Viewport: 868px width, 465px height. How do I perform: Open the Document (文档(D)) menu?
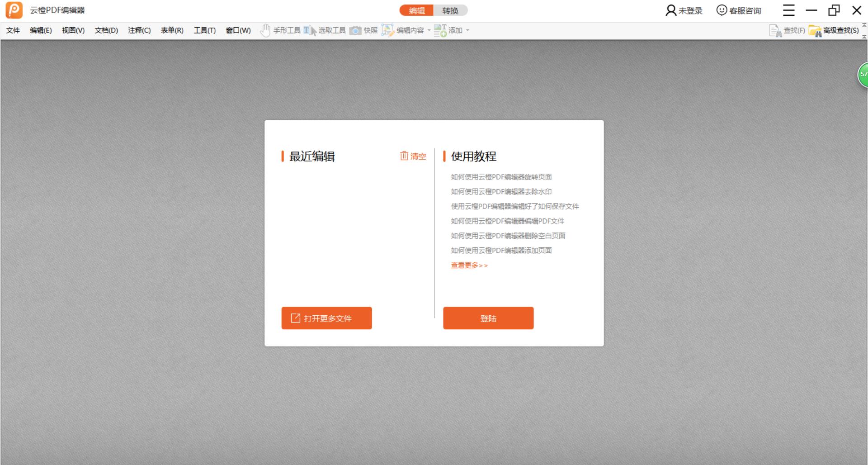[106, 30]
